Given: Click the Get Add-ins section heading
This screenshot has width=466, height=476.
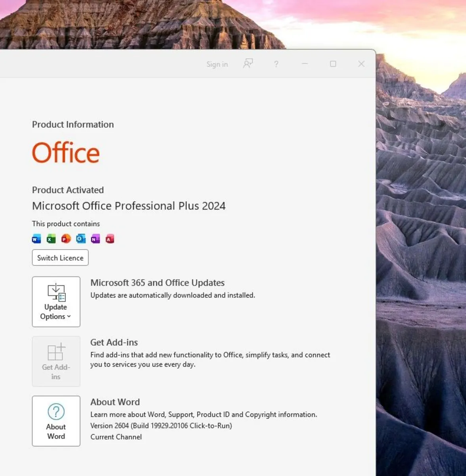Looking at the screenshot, I should click(114, 342).
